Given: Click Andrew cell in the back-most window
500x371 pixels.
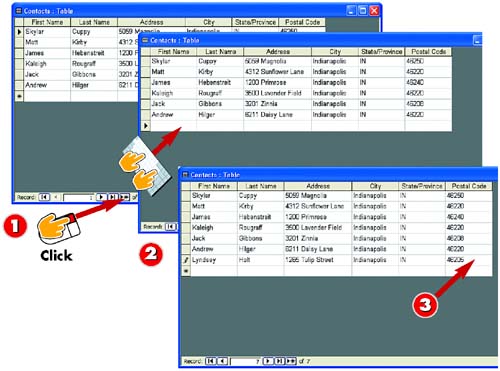Looking at the screenshot, I should tap(47, 85).
